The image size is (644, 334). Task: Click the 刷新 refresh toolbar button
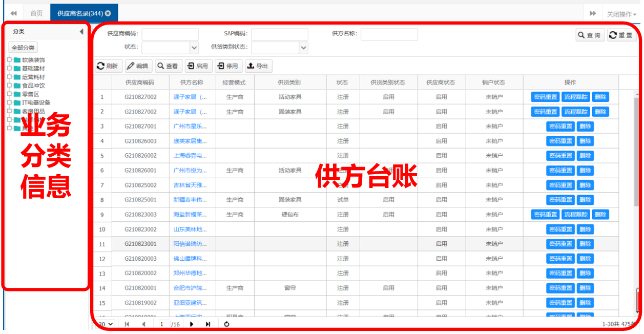108,66
